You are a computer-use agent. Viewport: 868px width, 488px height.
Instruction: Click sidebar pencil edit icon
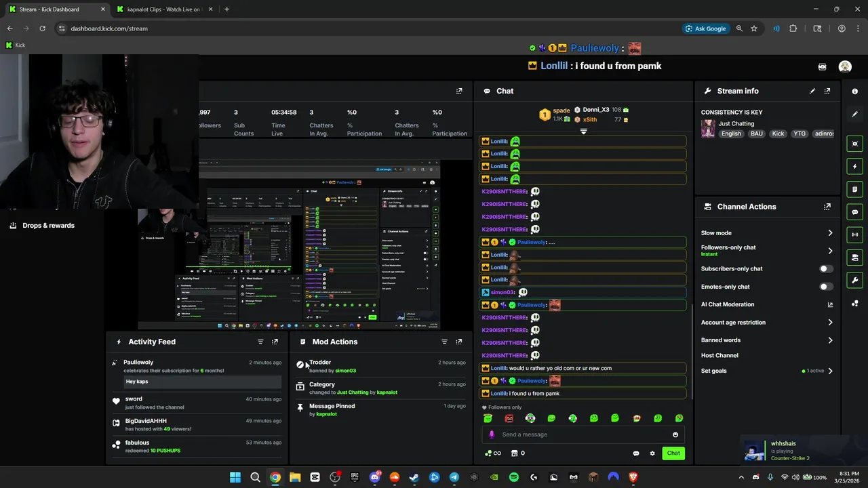click(x=855, y=114)
